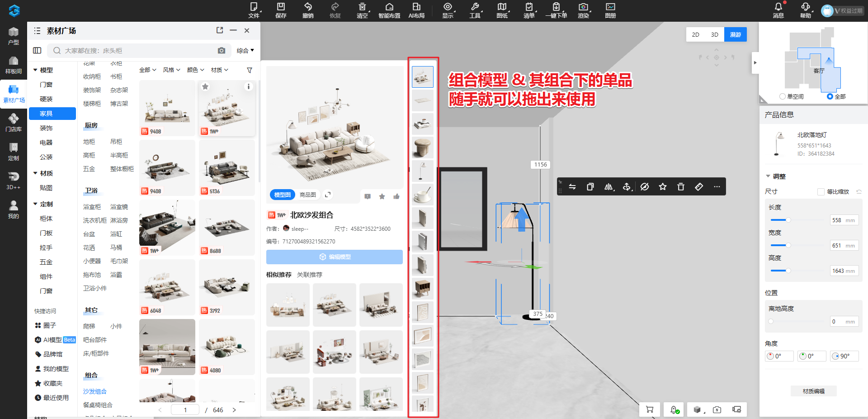Open 餐桌椅组合 subcategory
Screen dimensions: 868x419
point(98,405)
